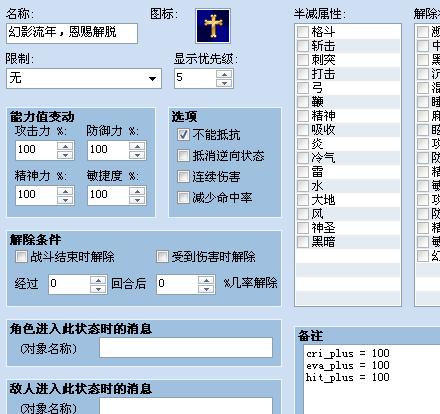The width and height of the screenshot is (440, 414).
Task: Check 冷气 in 半减属性 list
Action: point(303,158)
